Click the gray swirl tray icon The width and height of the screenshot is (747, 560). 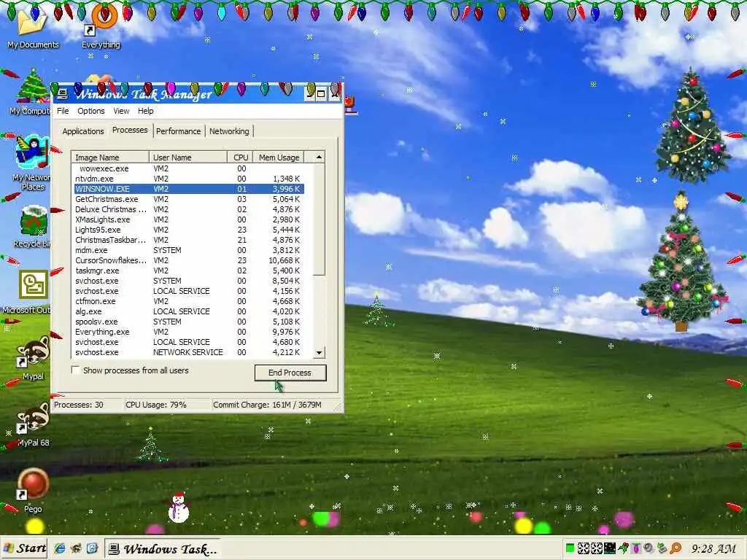pyautogui.click(x=649, y=548)
